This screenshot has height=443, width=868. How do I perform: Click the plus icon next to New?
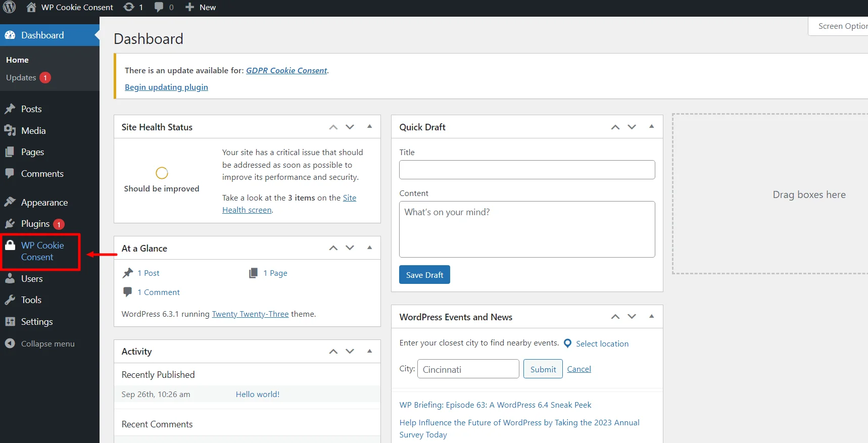(x=189, y=7)
